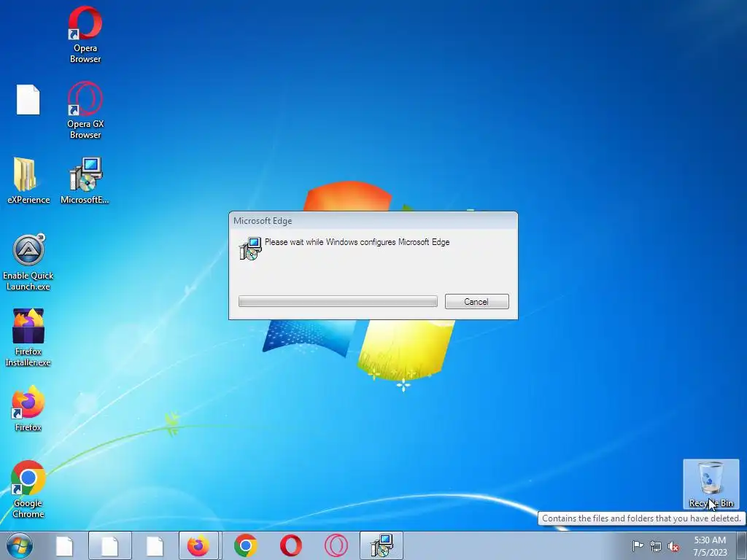
Task: Select the MicrosoftE... installer icon on desktop
Action: click(85, 181)
